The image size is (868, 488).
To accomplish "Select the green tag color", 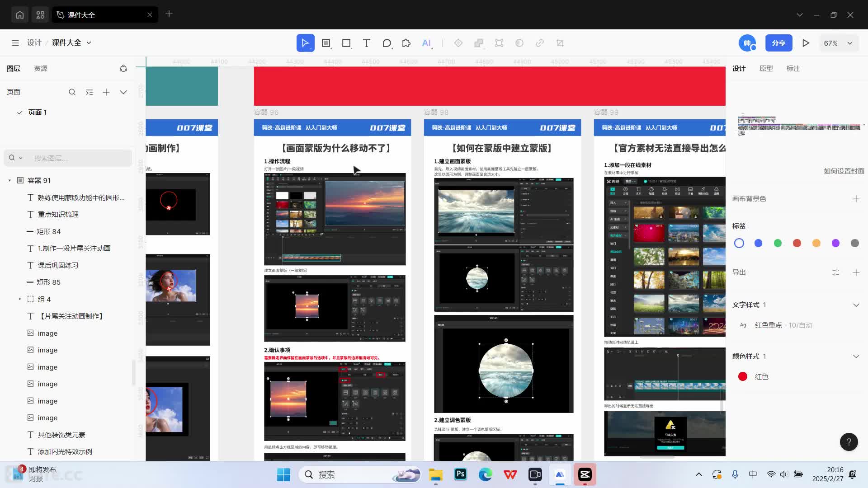I will [x=778, y=244].
